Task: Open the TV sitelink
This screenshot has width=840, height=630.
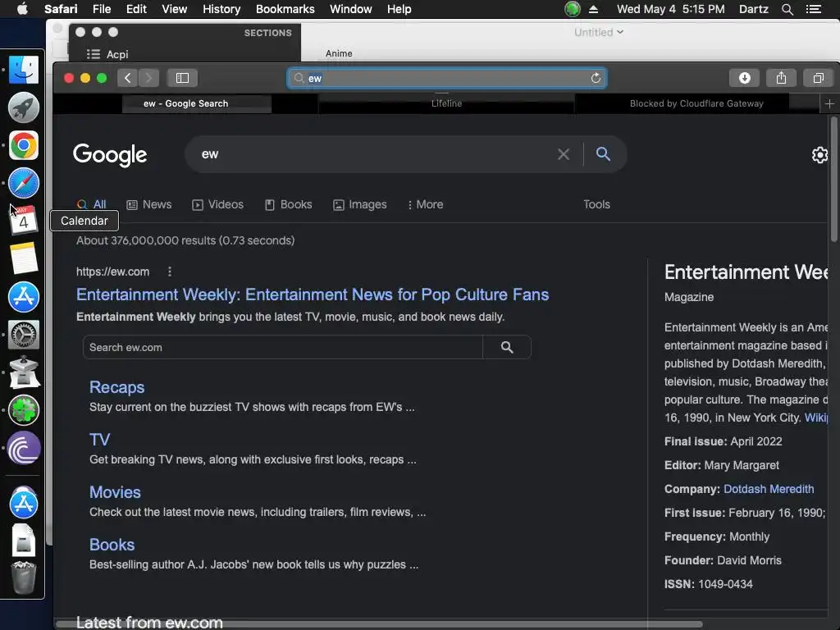Action: 99,440
